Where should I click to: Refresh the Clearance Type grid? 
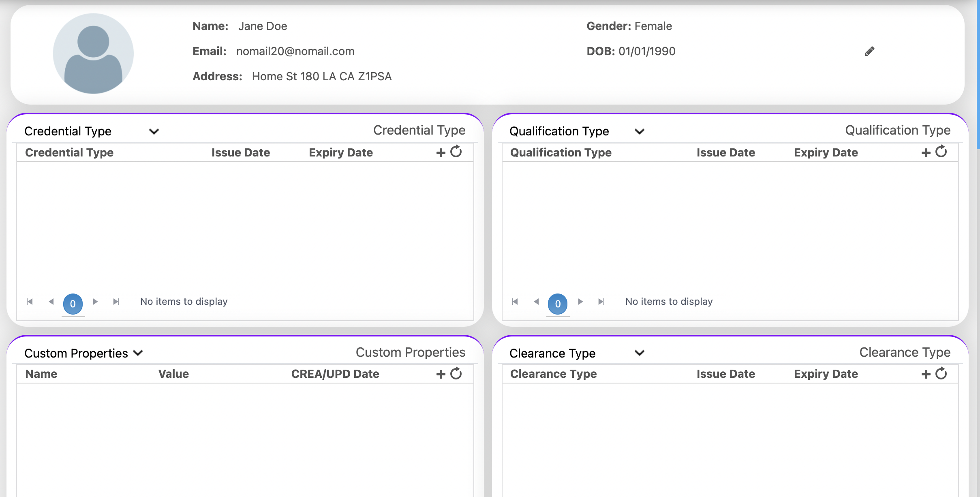point(941,373)
